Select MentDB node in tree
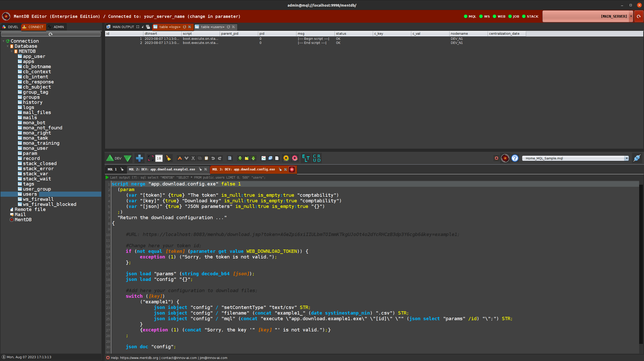This screenshot has height=361, width=644. point(23,220)
